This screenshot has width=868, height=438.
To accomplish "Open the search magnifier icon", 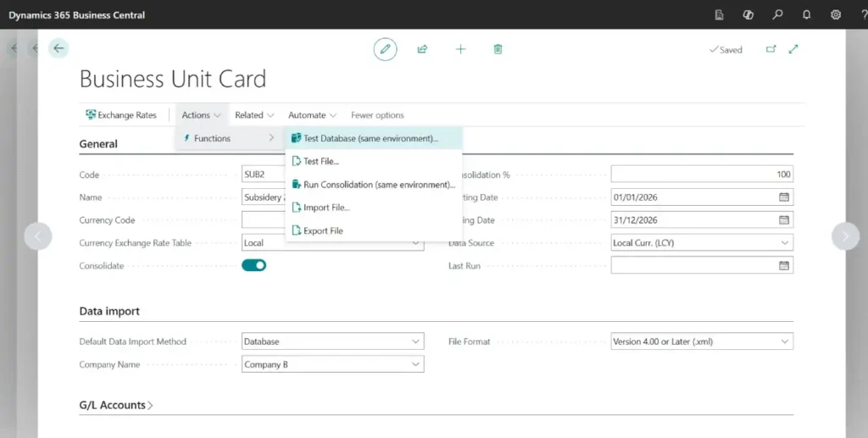I will pos(778,15).
